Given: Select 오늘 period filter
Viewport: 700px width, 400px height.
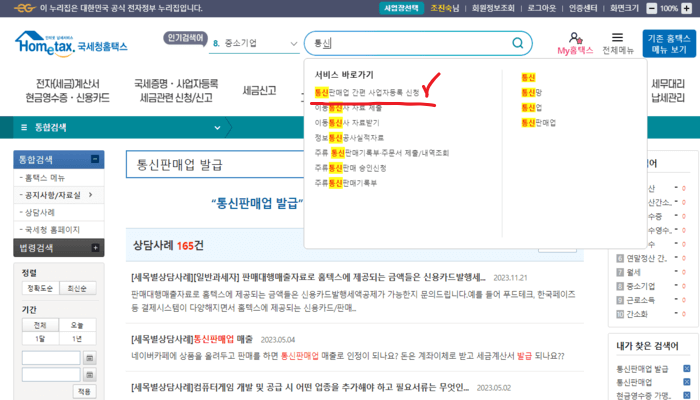Looking at the screenshot, I should tap(77, 325).
